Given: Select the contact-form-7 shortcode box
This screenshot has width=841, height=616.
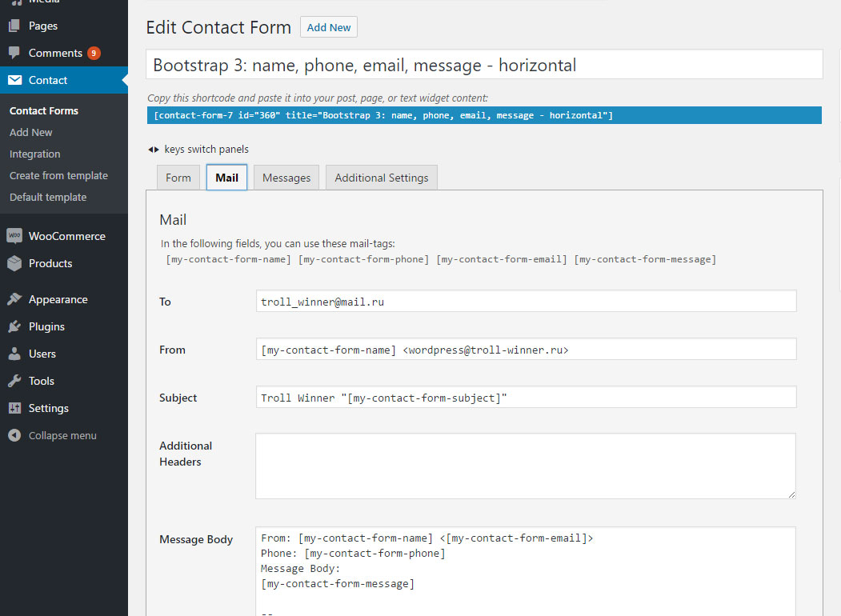Looking at the screenshot, I should pyautogui.click(x=484, y=115).
